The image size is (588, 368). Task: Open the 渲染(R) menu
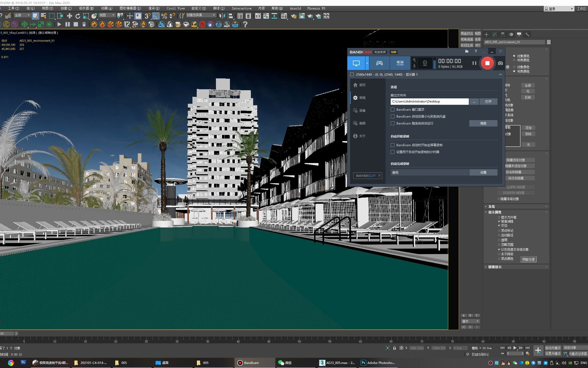pyautogui.click(x=154, y=8)
